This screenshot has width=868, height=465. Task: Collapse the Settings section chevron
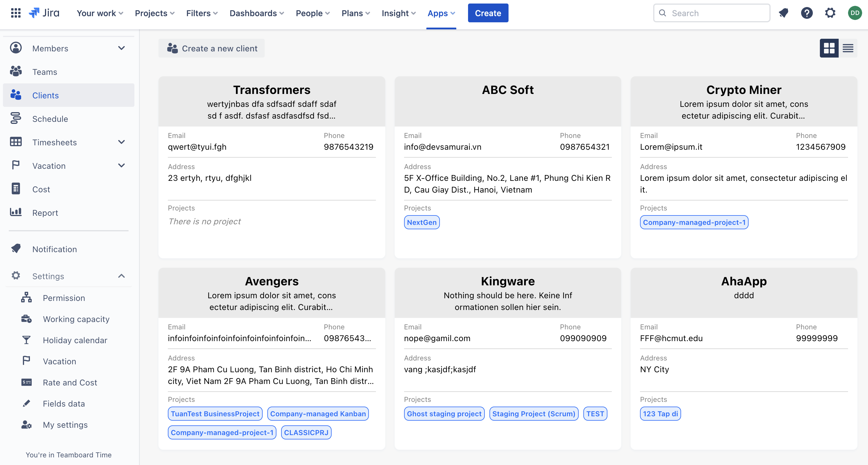click(x=121, y=276)
